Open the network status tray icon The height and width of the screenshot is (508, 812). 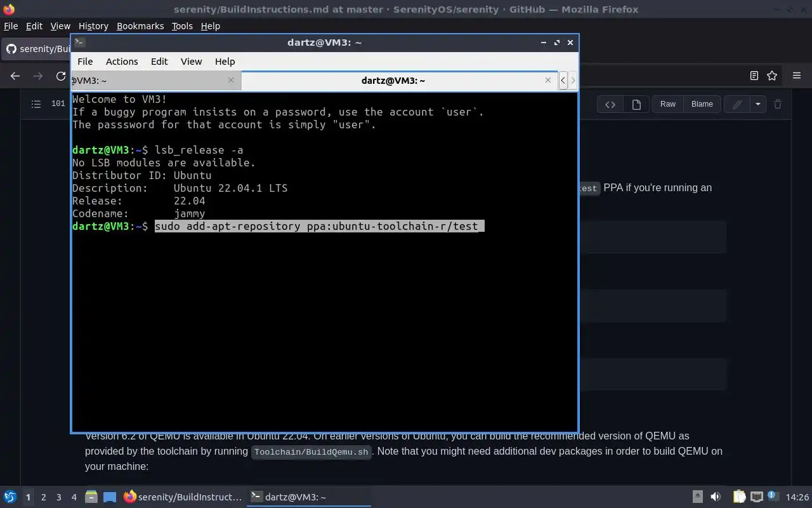(756, 497)
